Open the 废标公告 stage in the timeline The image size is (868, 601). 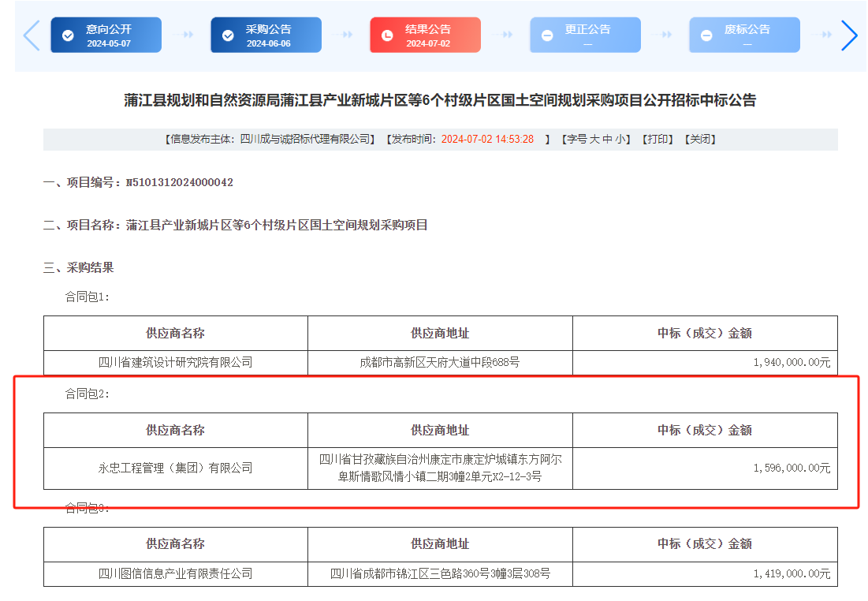pyautogui.click(x=743, y=35)
